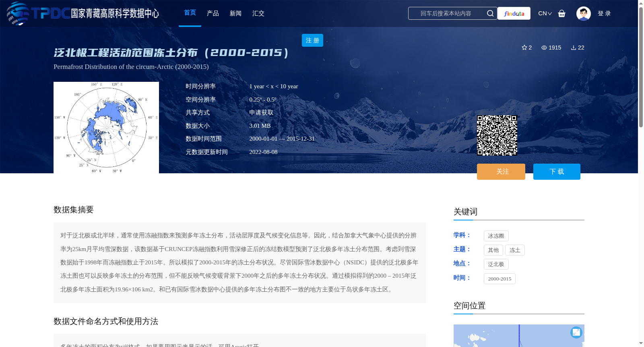The image size is (644, 347).
Task: Click the 数据集摘要 heading
Action: 74,210
